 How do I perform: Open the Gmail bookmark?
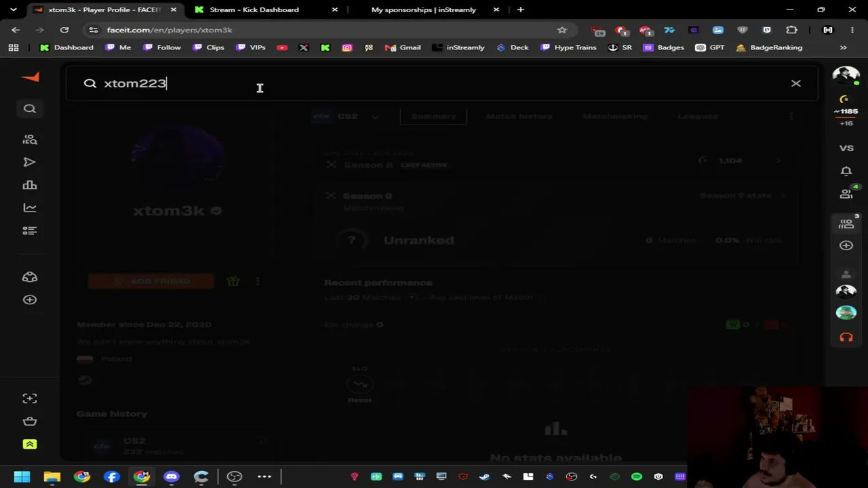403,47
